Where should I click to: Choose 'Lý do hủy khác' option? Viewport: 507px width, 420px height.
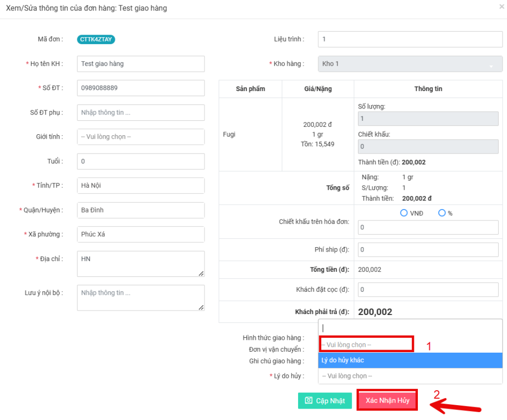[x=410, y=360]
